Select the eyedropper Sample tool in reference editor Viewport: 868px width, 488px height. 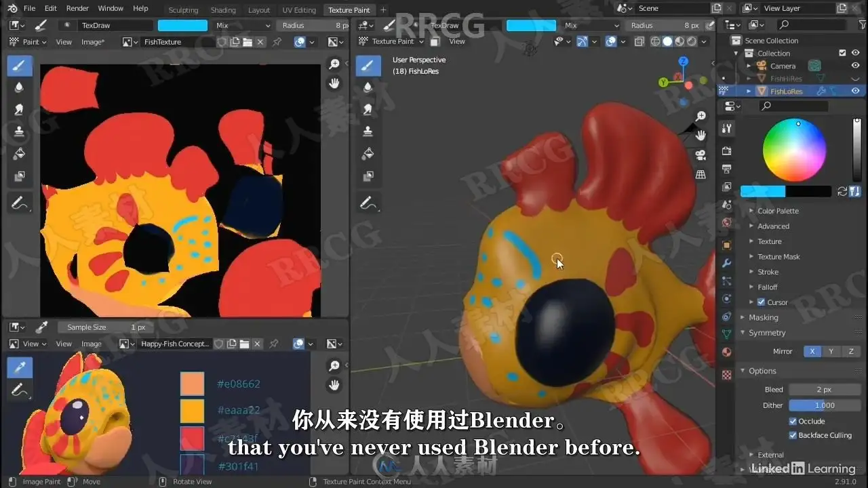tap(19, 368)
